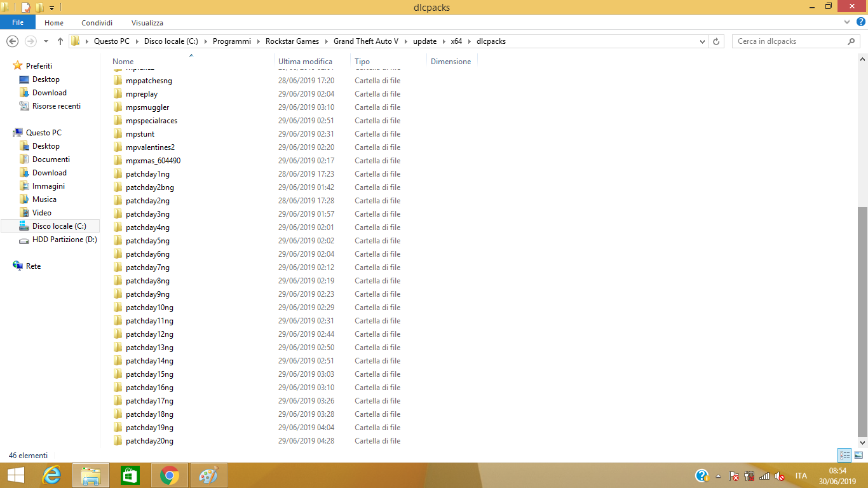Launch Google Chrome from taskbar
Image resolution: width=868 pixels, height=488 pixels.
pos(169,475)
